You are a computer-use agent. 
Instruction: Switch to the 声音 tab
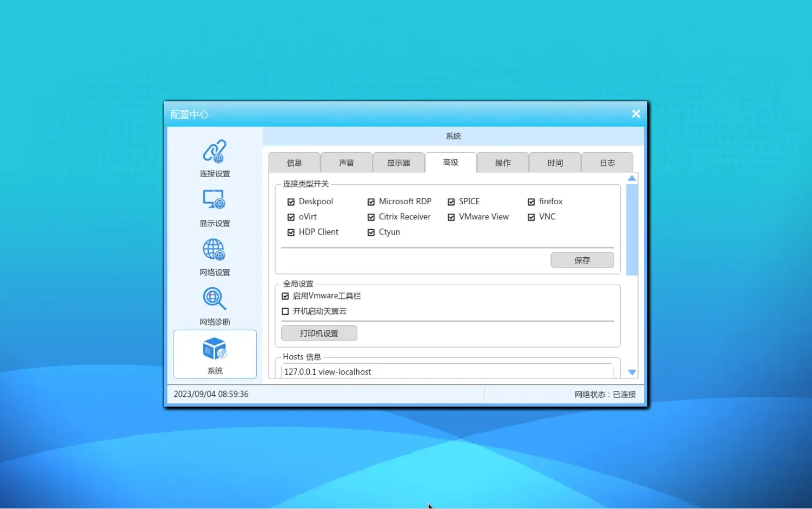coord(346,163)
